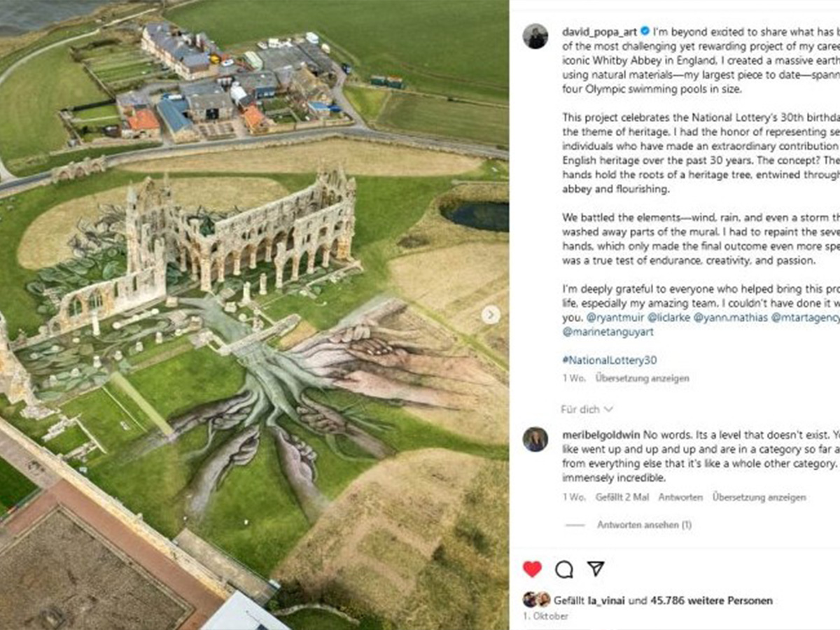Show comment translation Übersetzung anzeigen

(x=759, y=497)
